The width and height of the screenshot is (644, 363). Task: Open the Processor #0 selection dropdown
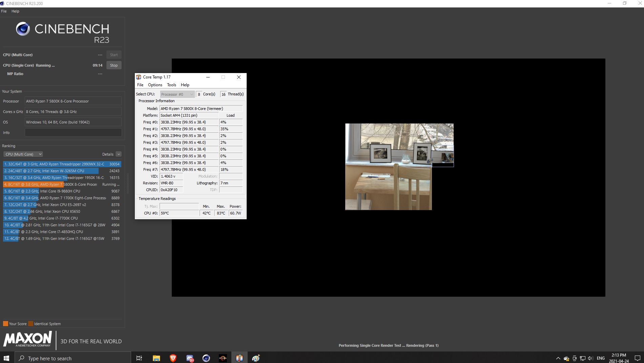click(x=177, y=94)
